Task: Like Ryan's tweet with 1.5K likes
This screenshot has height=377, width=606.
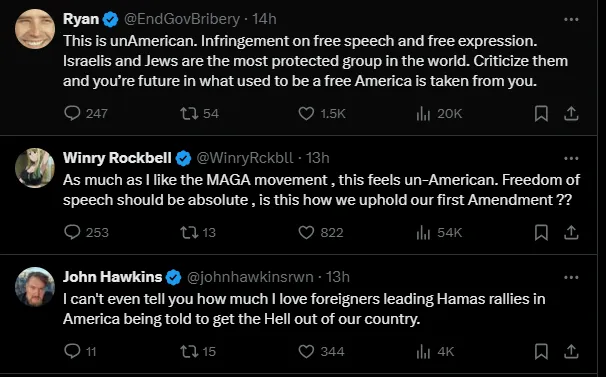Action: (x=322, y=113)
